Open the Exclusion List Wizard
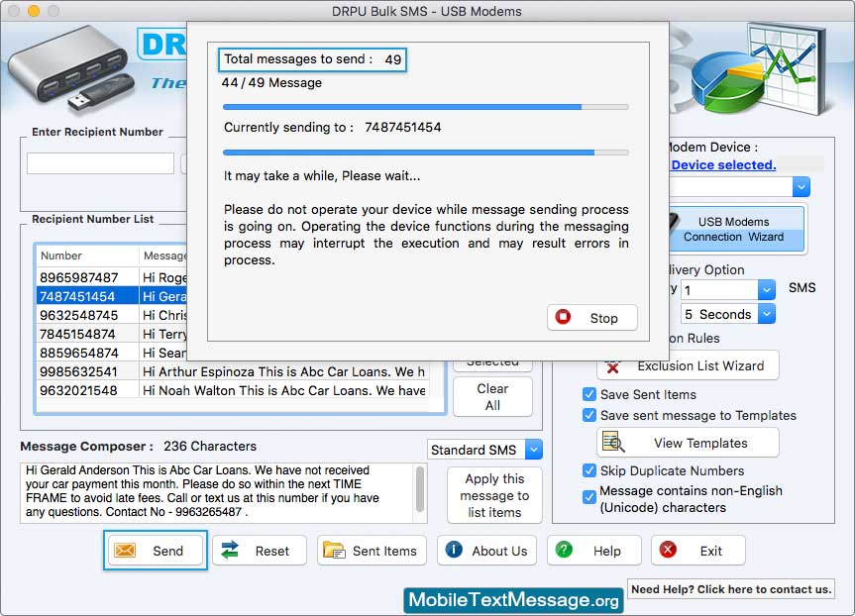The image size is (855, 616). (x=689, y=365)
